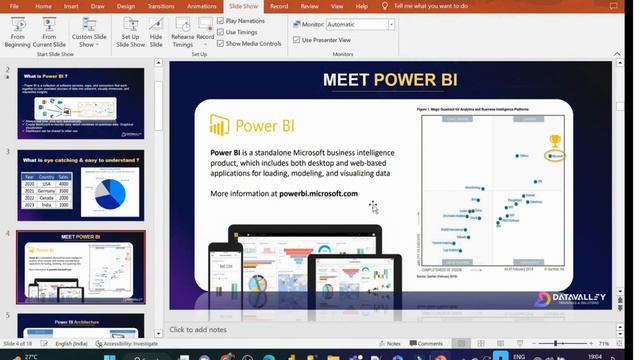Click the lightbulb icon beside Tell me
This screenshot has width=640, height=360.
(x=384, y=6)
